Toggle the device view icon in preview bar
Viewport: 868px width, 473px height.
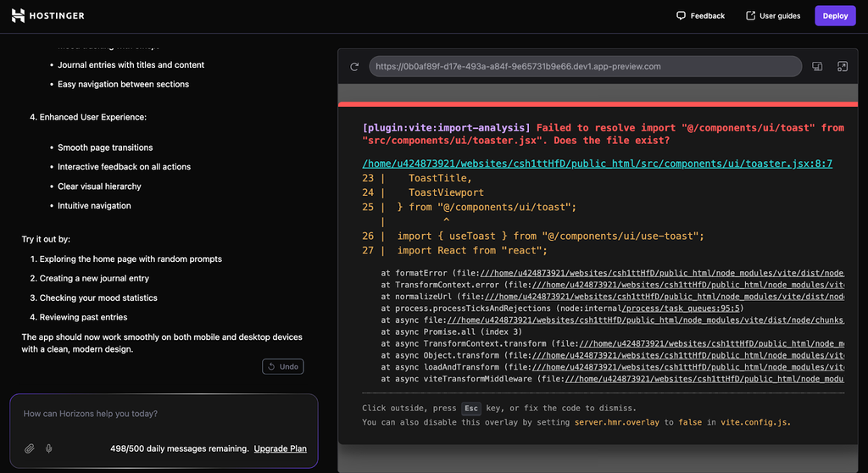click(x=817, y=66)
